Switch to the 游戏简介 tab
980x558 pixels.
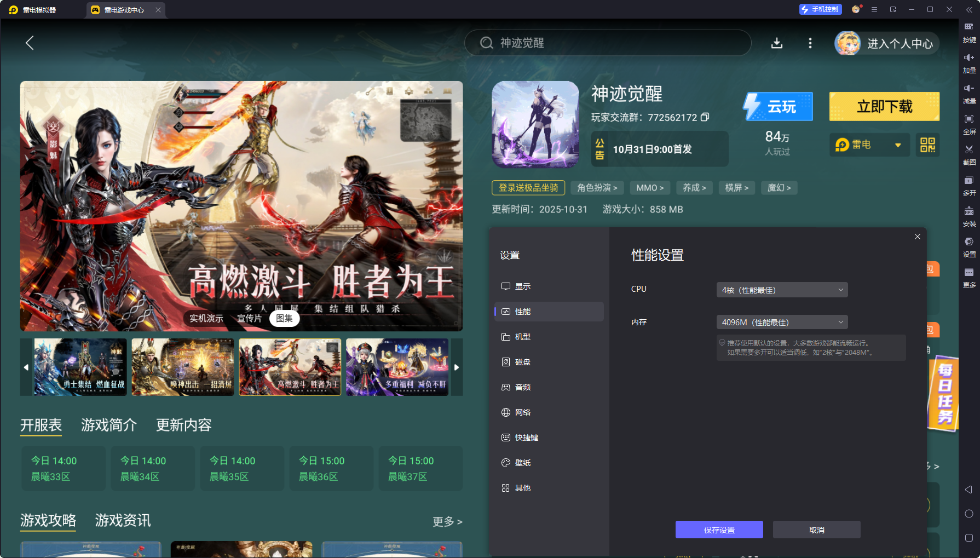108,425
